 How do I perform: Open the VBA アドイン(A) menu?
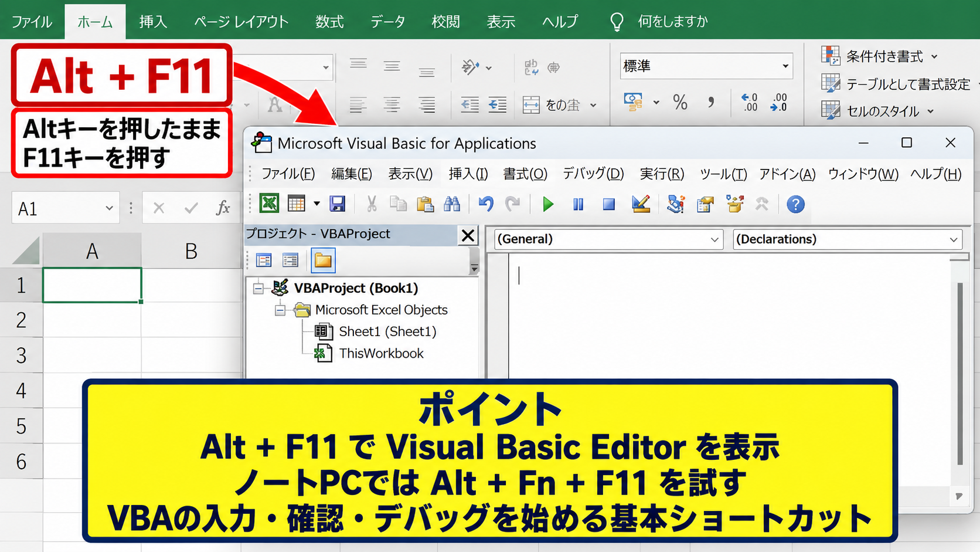pos(787,174)
